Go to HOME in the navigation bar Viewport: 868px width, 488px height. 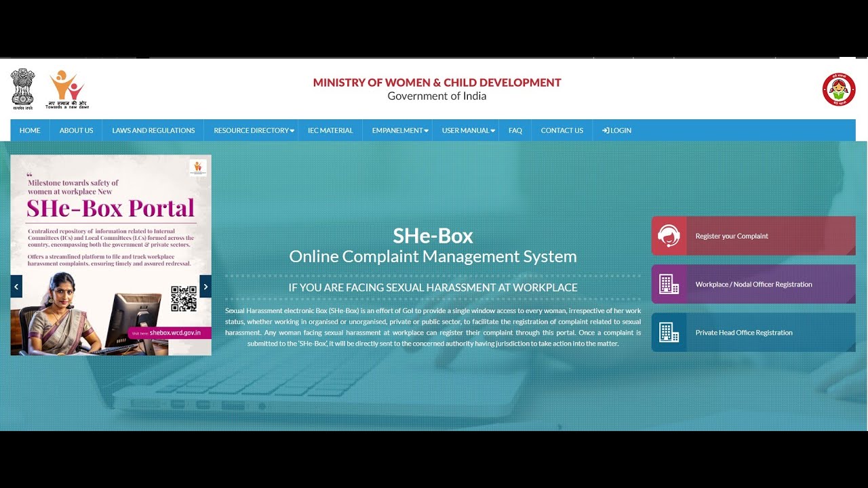tap(30, 130)
